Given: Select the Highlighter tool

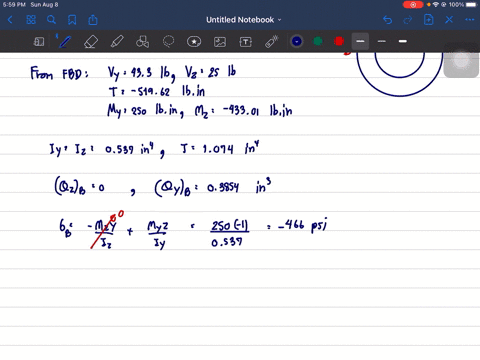Looking at the screenshot, I should click(117, 42).
